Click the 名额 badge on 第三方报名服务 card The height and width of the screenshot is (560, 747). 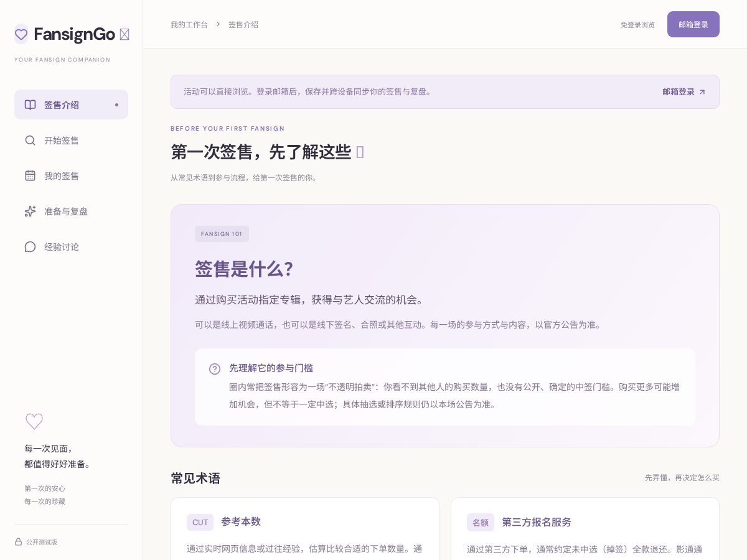pos(481,523)
